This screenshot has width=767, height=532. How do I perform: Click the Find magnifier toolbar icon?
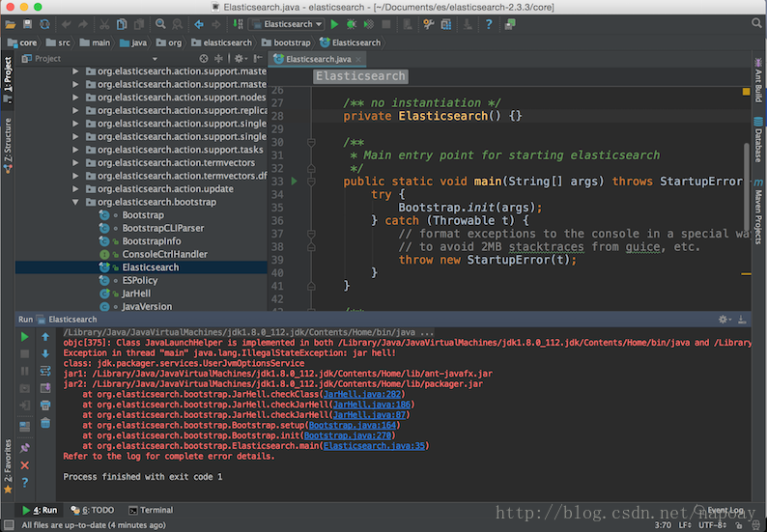160,24
